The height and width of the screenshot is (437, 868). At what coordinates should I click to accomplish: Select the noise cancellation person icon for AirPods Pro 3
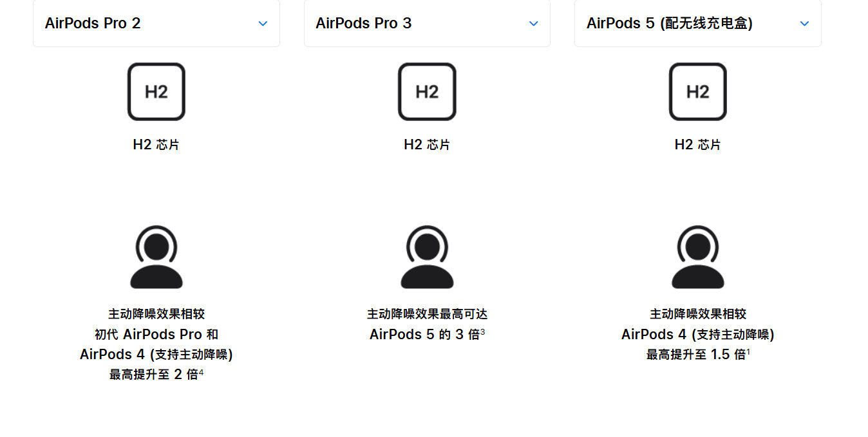click(x=427, y=257)
